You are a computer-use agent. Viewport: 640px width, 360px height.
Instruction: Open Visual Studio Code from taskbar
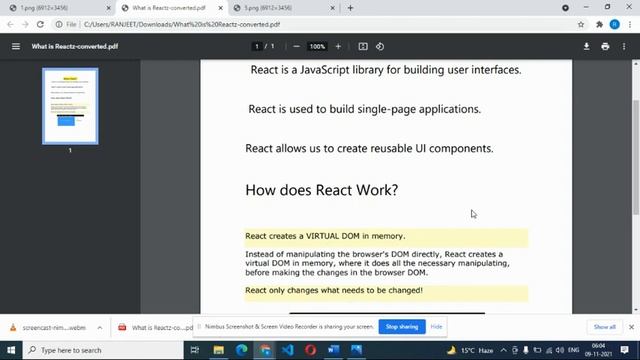[288, 350]
